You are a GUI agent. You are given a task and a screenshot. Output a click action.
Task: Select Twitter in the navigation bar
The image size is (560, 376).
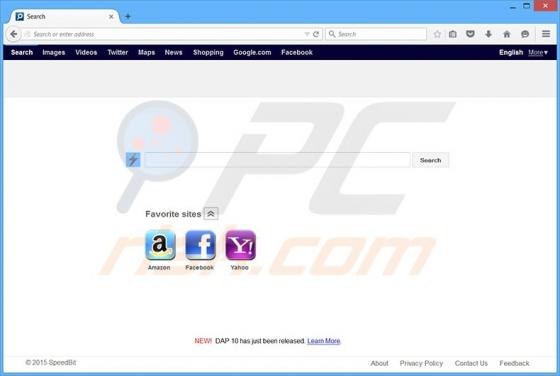[x=118, y=52]
